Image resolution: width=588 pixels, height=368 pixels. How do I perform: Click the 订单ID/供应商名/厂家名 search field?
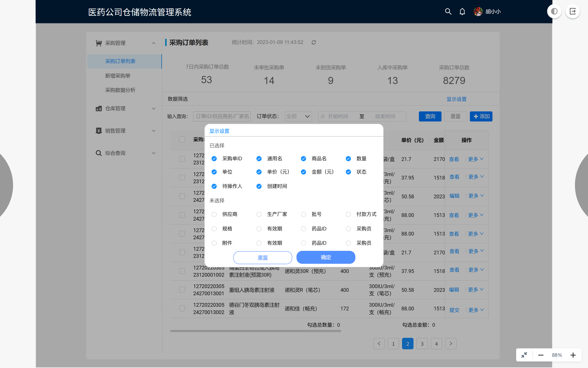click(222, 116)
